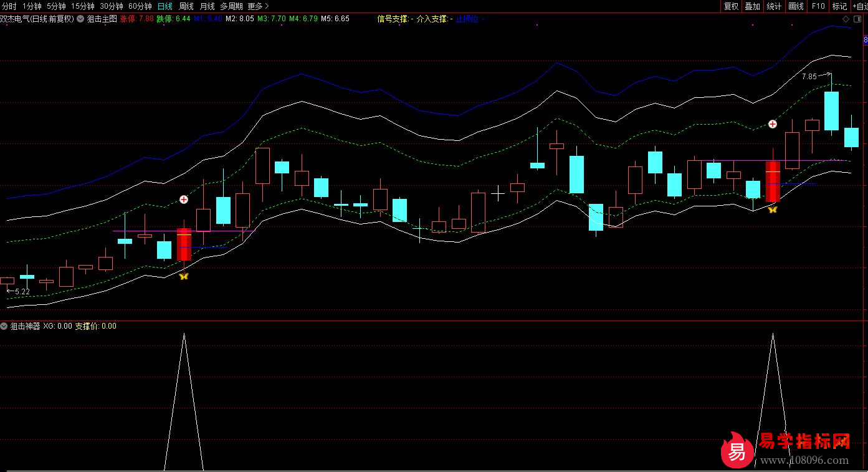Click the 支撑价: 0.00 value
Viewport: 868px width, 472px height.
95,326
